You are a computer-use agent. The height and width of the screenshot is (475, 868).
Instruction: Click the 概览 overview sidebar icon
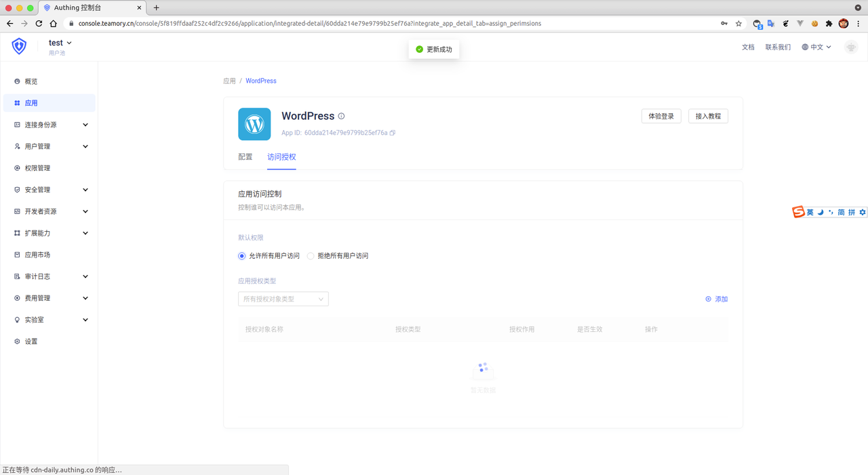coord(17,81)
